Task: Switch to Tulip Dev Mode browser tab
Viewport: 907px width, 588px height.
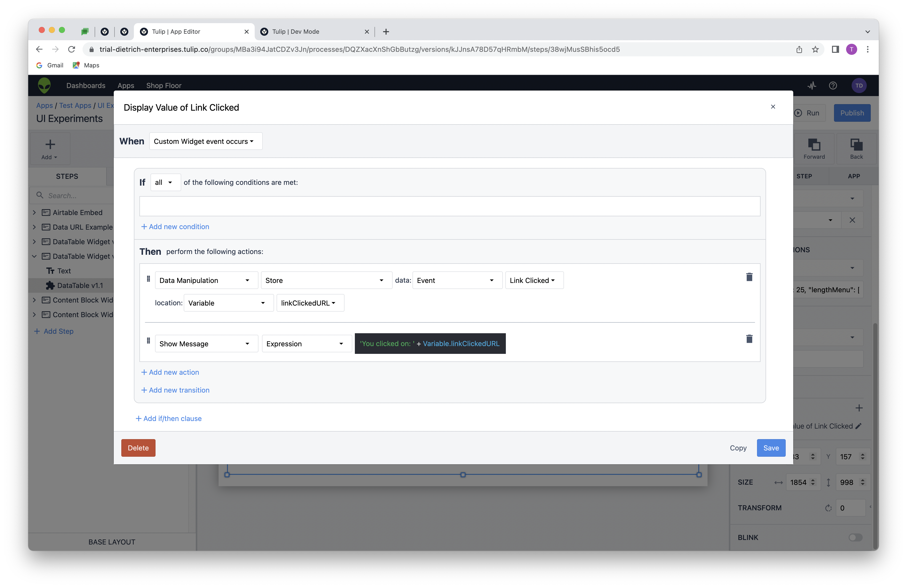Action: [314, 32]
